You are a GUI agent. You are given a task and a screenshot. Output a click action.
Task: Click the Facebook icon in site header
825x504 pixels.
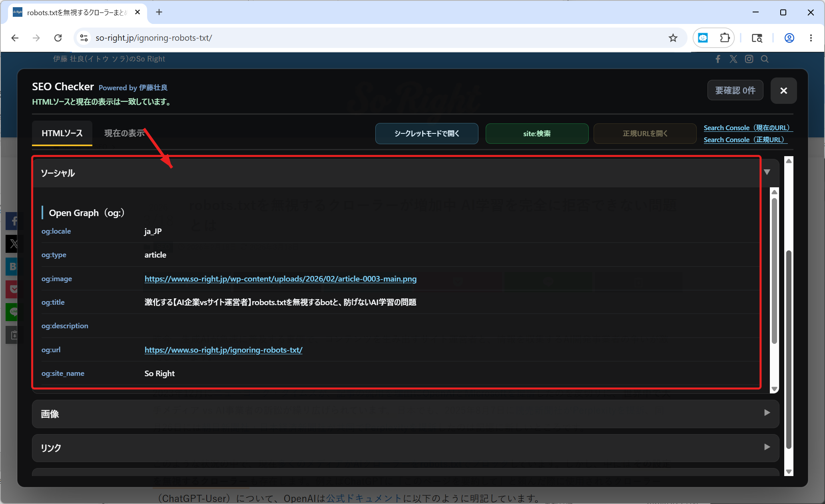[x=718, y=59]
